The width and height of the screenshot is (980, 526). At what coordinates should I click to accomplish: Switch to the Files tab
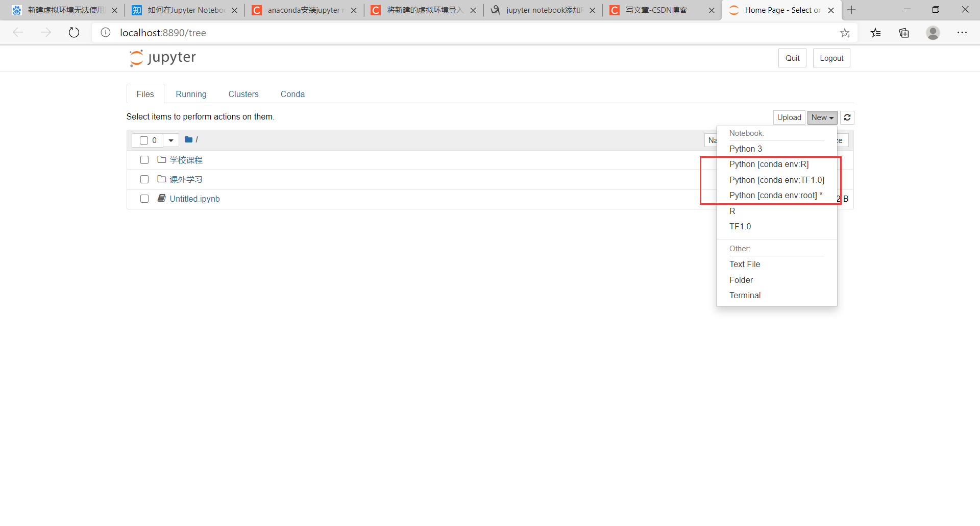click(x=145, y=94)
